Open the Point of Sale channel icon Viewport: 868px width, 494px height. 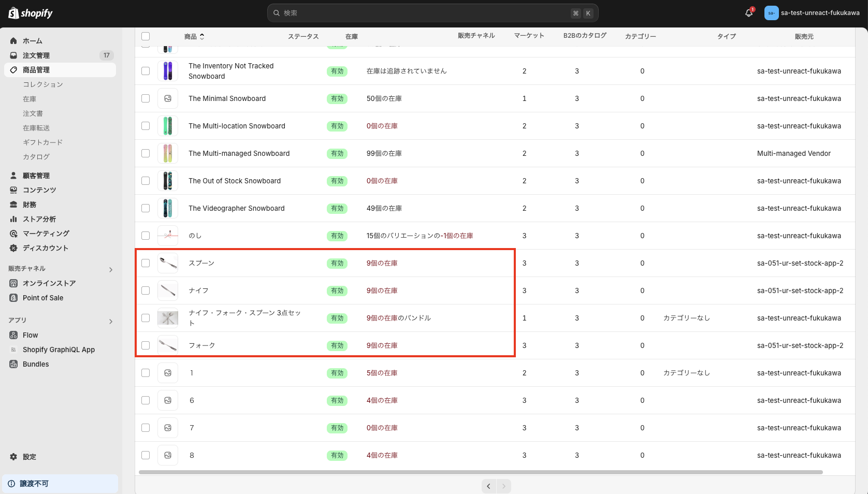click(x=13, y=298)
